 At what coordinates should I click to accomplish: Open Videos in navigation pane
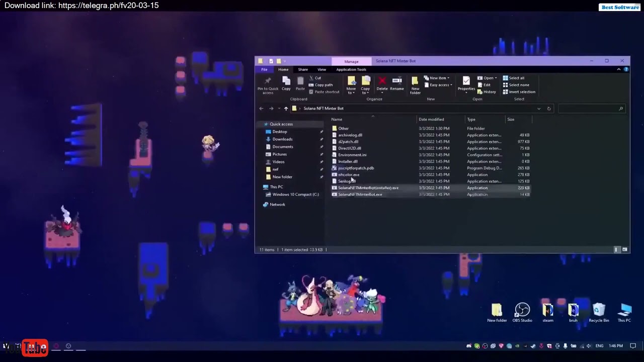pyautogui.click(x=278, y=162)
